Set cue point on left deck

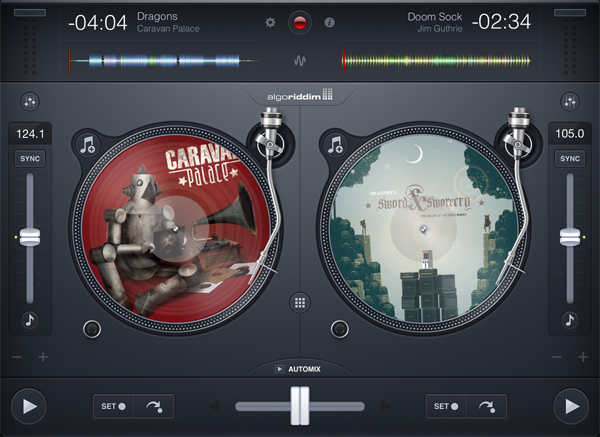click(111, 406)
